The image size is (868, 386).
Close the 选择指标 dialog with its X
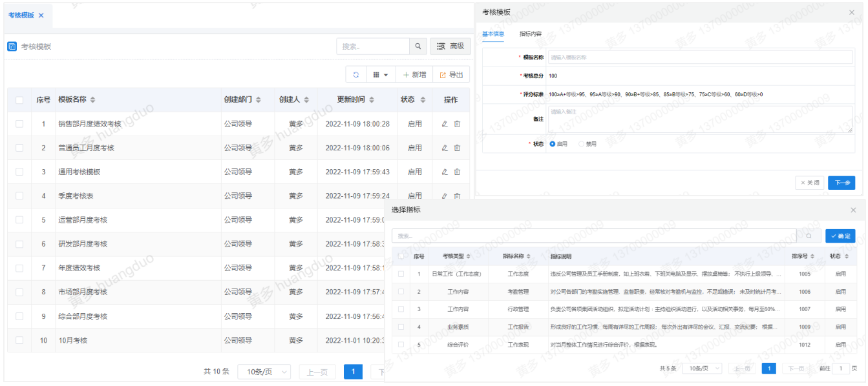853,210
